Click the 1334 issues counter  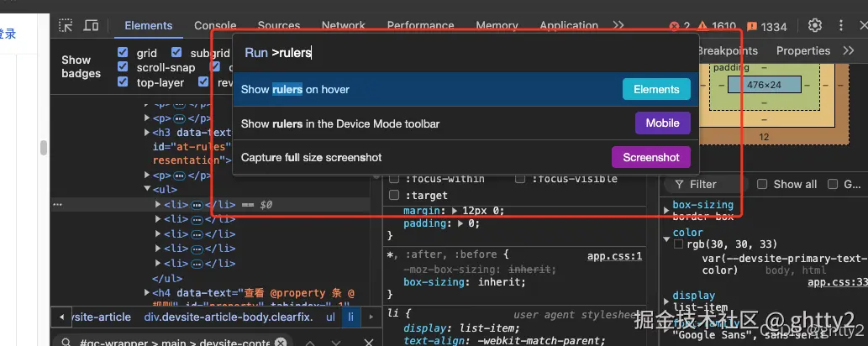pos(766,27)
